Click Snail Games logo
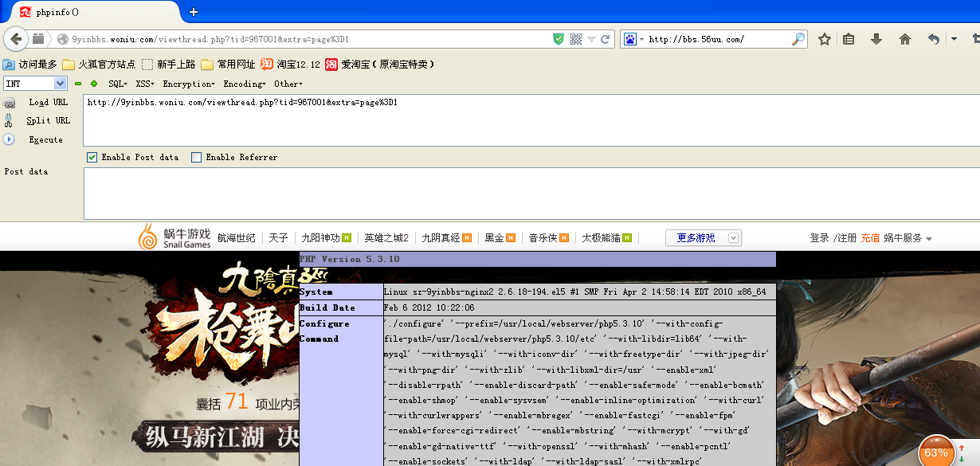Viewport: 980px width, 466px height. (x=174, y=237)
